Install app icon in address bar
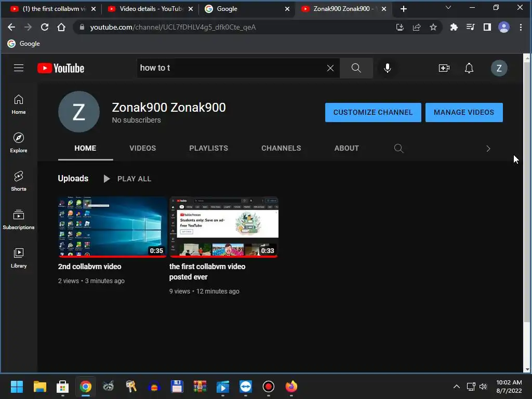 pos(400,27)
